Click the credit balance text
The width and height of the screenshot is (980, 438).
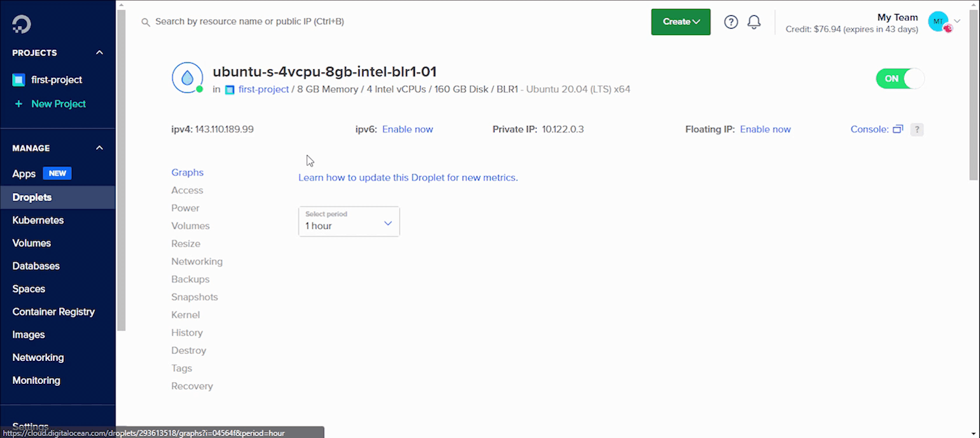[851, 29]
